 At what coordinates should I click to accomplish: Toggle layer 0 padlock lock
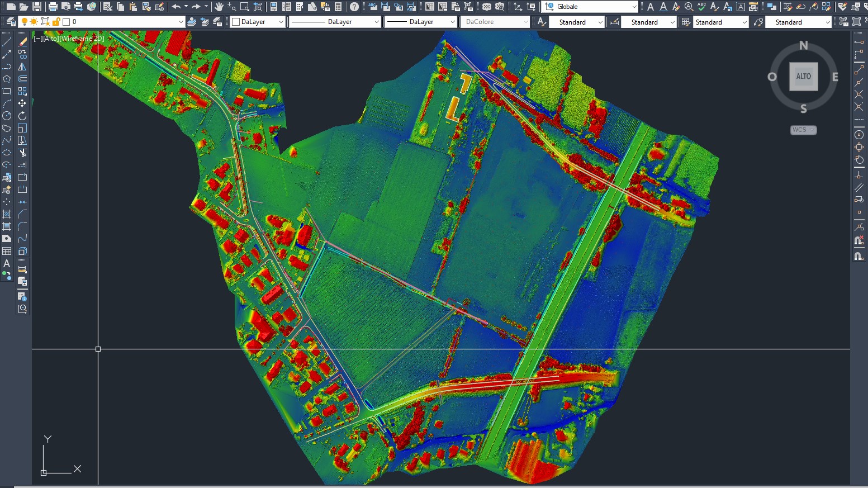pos(56,22)
